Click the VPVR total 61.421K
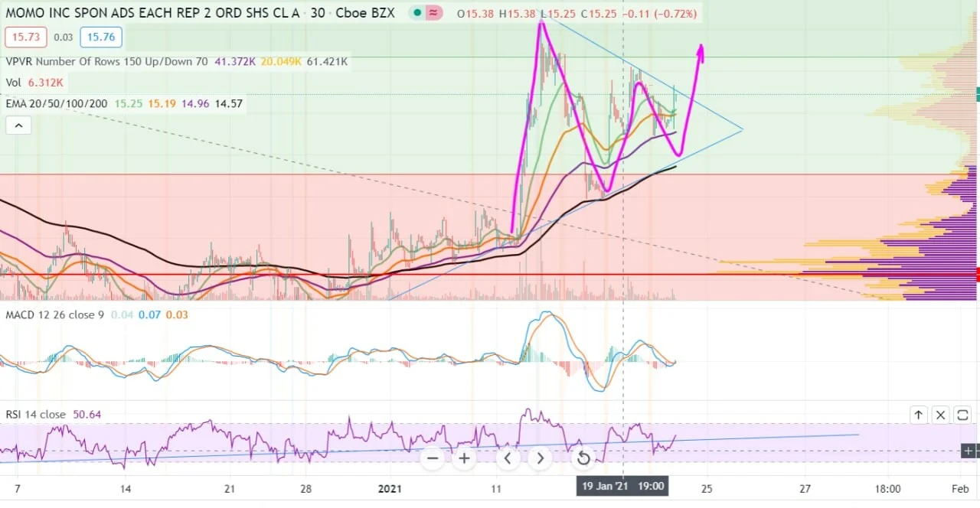980x508 pixels. pos(328,62)
